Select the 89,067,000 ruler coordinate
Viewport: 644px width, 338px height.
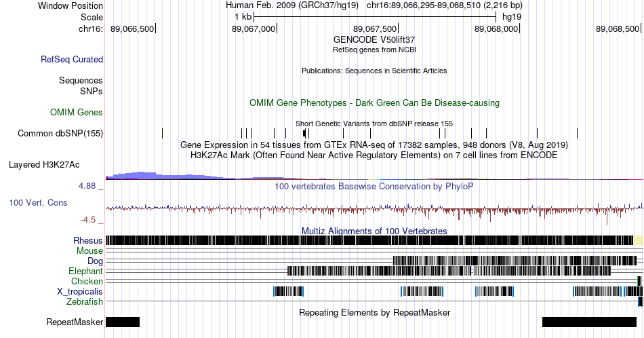pyautogui.click(x=254, y=29)
